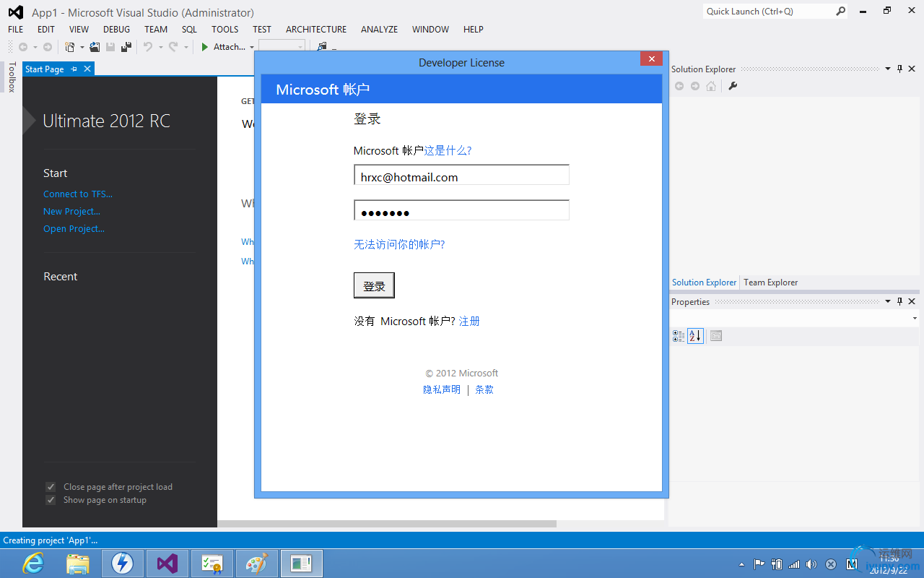Switch Properties panel to Categorized view
This screenshot has width=924, height=578.
[x=678, y=335]
